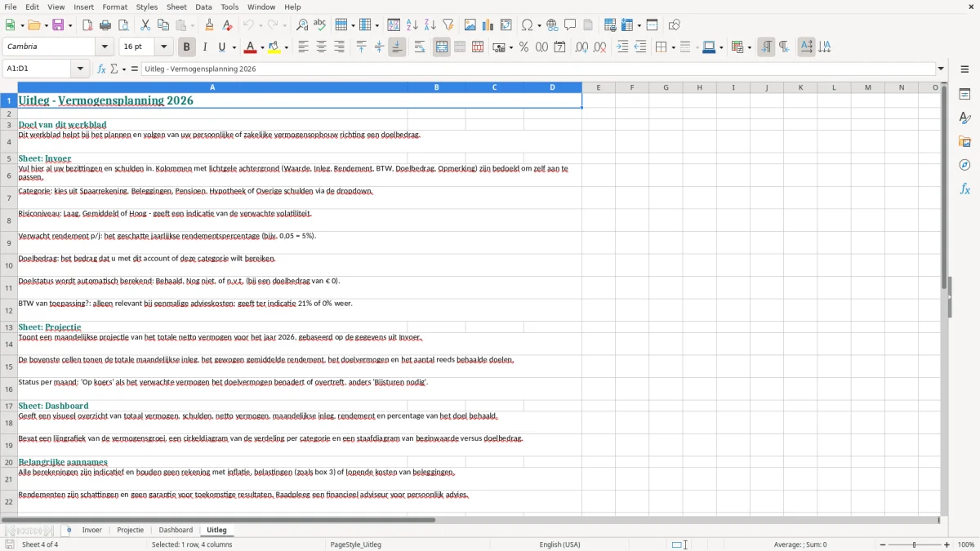
Task: Switch to the Projectie sheet tab
Action: 131,530
